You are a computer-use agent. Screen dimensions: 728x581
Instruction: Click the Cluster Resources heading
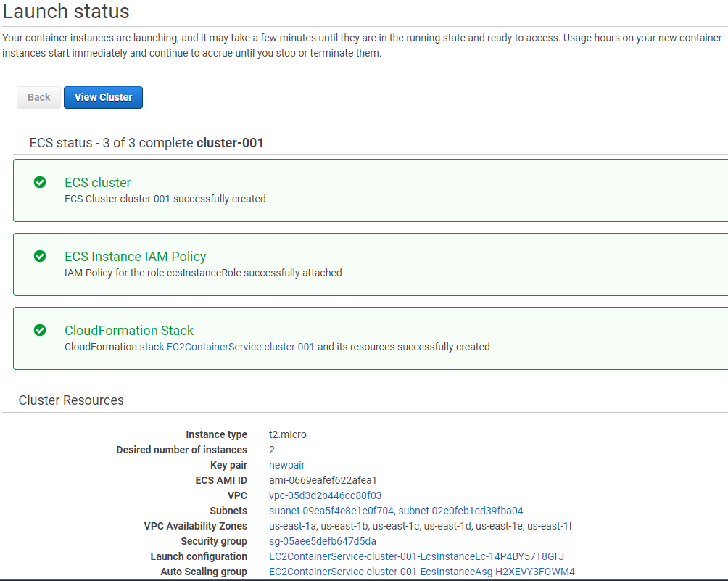71,400
